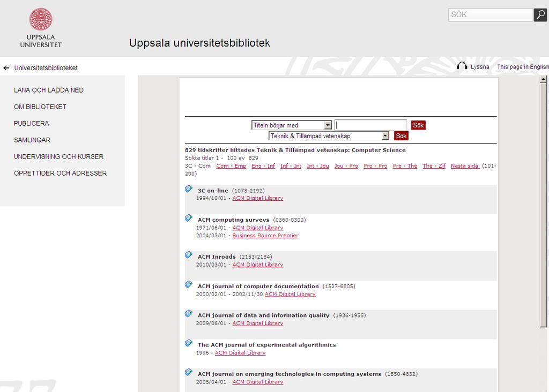Click the Lyssna headphones icon
Viewport: 549px width, 392px height.
click(462, 66)
